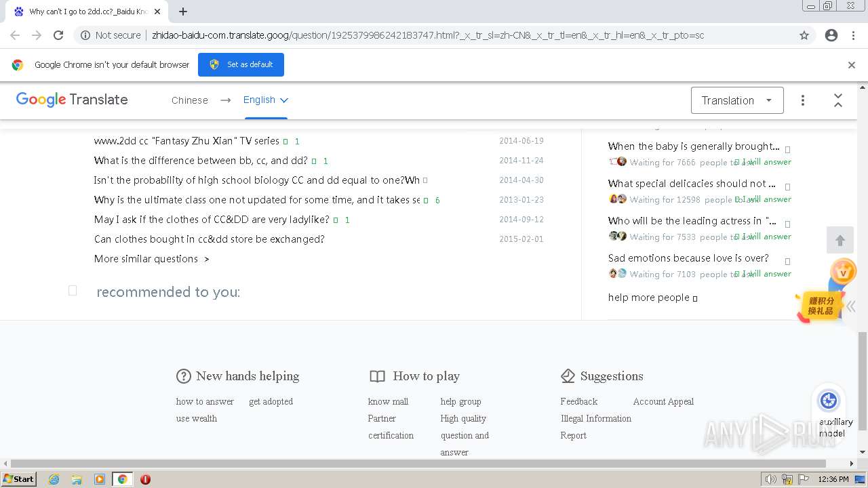Click the 'Illegal Information Report' footer link
868x488 pixels.
[595, 427]
